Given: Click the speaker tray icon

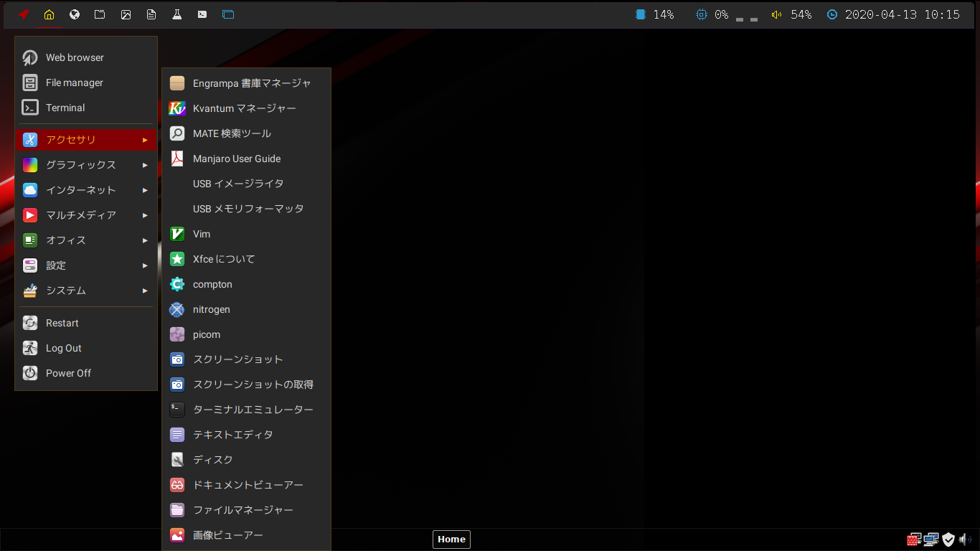Looking at the screenshot, I should (x=965, y=540).
